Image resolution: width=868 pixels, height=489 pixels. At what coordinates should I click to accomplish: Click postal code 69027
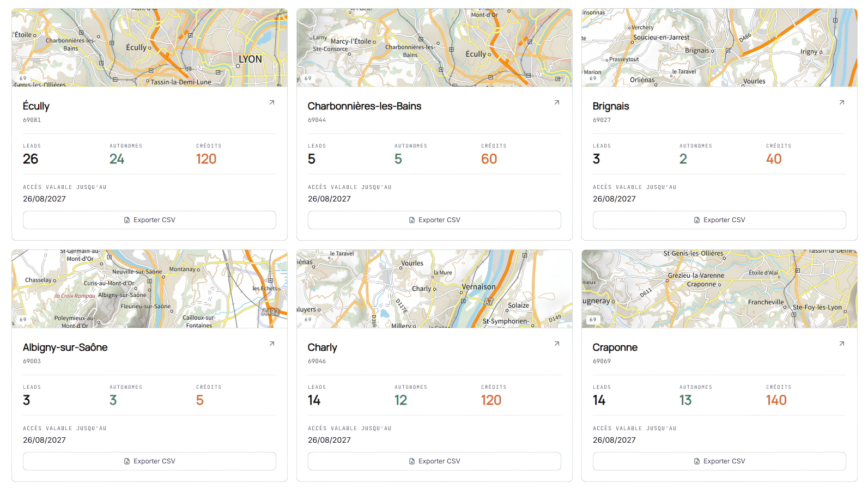[602, 120]
